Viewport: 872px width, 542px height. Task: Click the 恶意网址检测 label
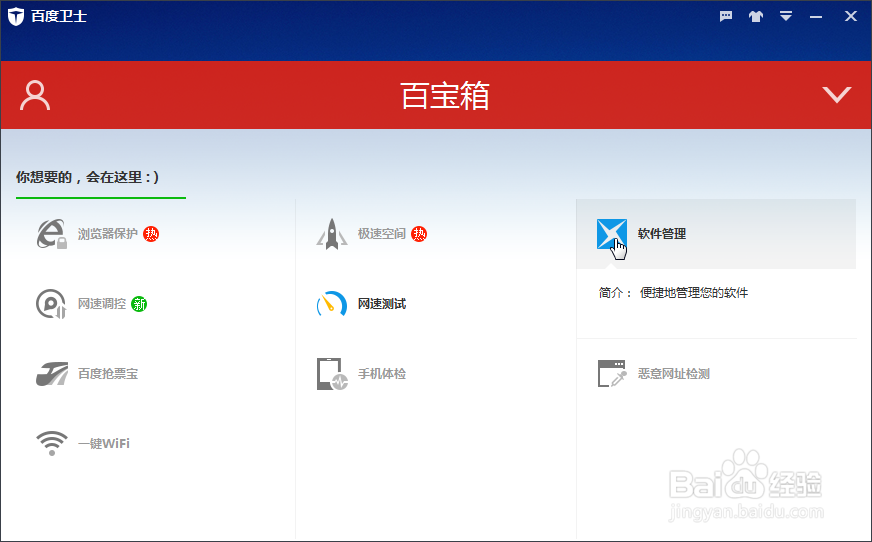673,374
